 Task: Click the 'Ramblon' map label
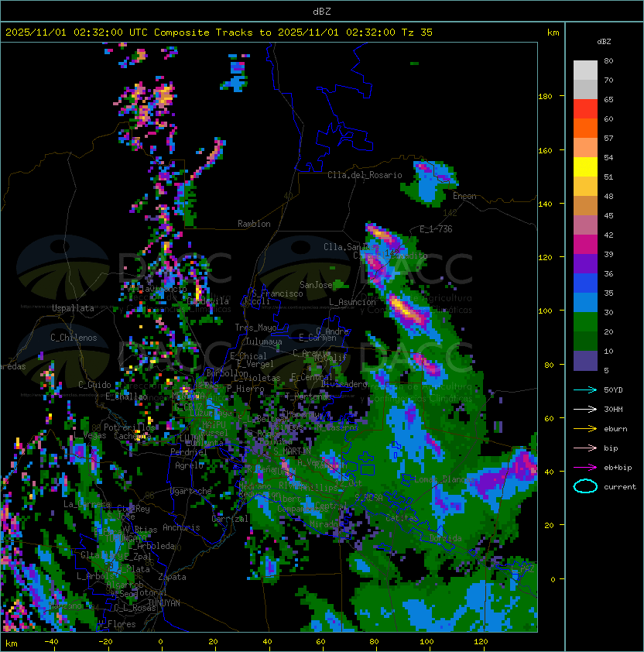(x=254, y=224)
